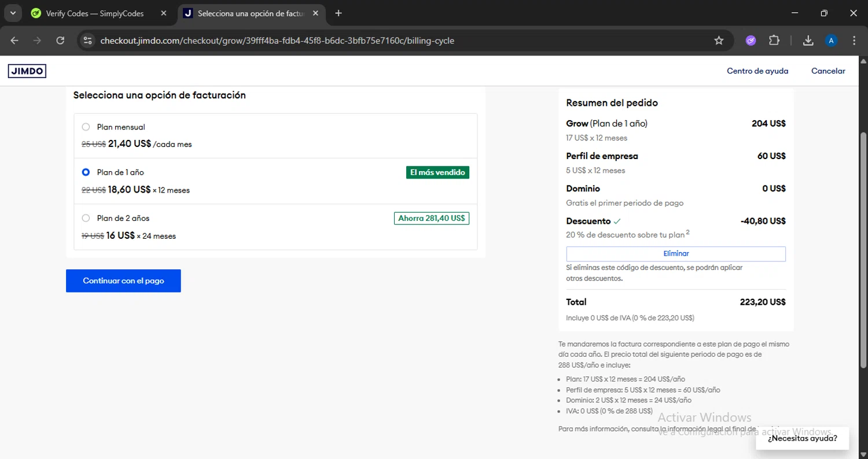
Task: Open the Centro de ayuda link
Action: coord(757,71)
